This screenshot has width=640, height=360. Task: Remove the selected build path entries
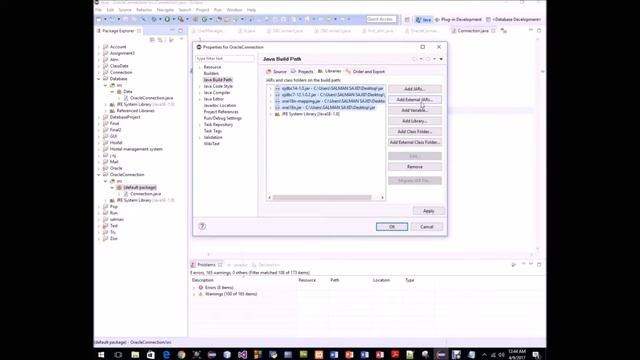pyautogui.click(x=415, y=167)
